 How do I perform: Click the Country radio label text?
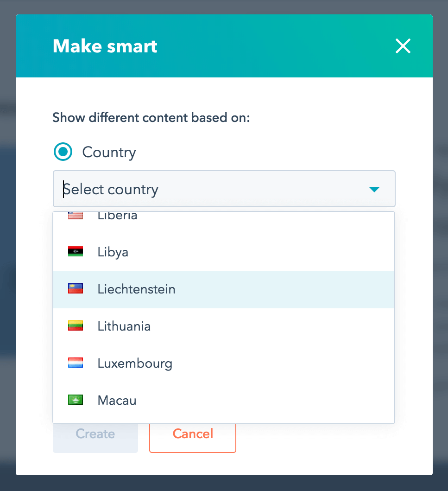pyautogui.click(x=109, y=152)
